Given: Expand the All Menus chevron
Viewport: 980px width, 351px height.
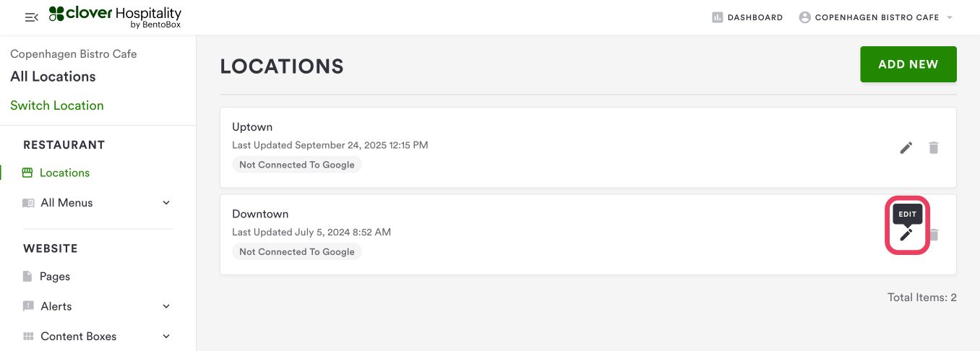Looking at the screenshot, I should click(166, 203).
